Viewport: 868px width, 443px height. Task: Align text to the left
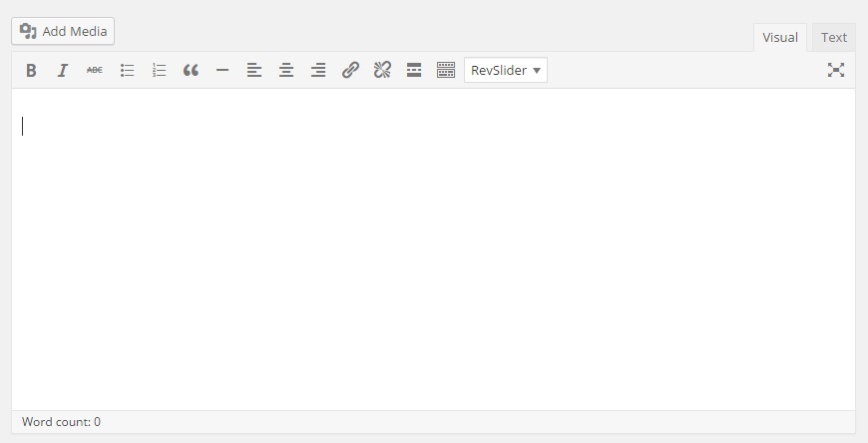click(254, 70)
